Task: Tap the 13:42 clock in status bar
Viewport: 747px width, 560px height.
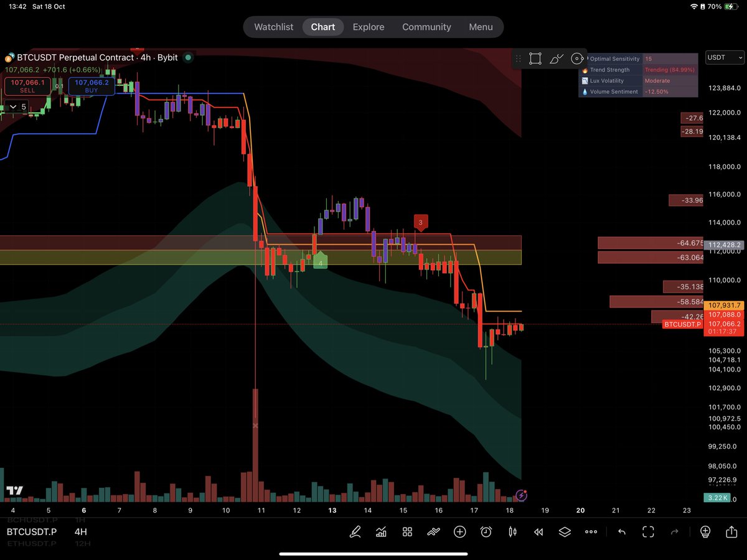Action: point(17,6)
